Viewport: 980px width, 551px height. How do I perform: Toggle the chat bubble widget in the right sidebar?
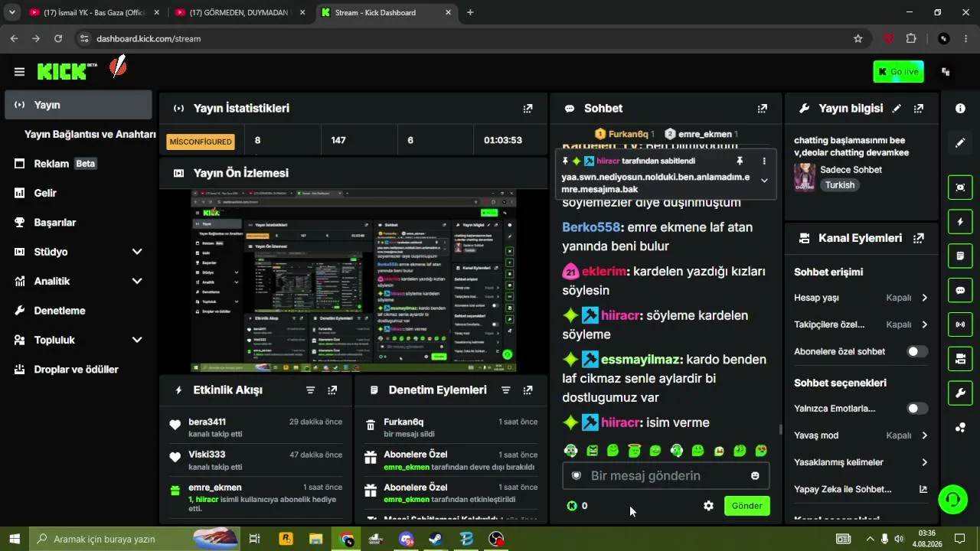tap(960, 291)
